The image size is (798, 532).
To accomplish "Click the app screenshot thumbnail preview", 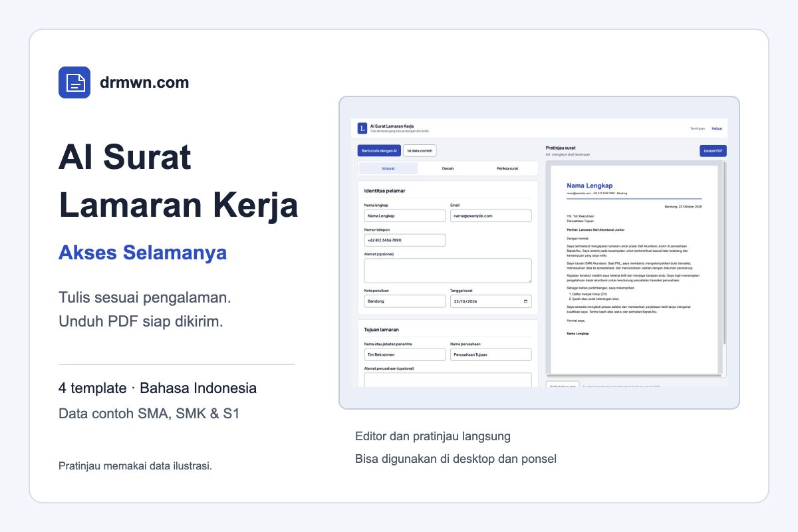I will [x=539, y=253].
